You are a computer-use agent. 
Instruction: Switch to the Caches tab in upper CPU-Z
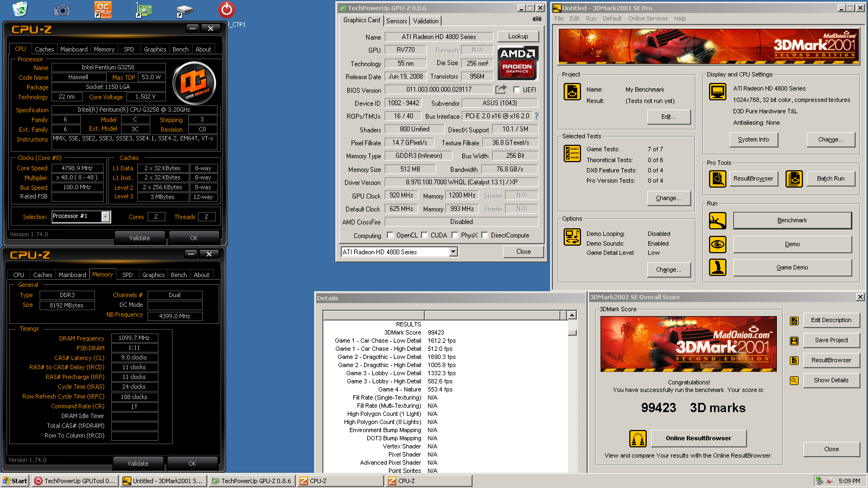tap(44, 49)
